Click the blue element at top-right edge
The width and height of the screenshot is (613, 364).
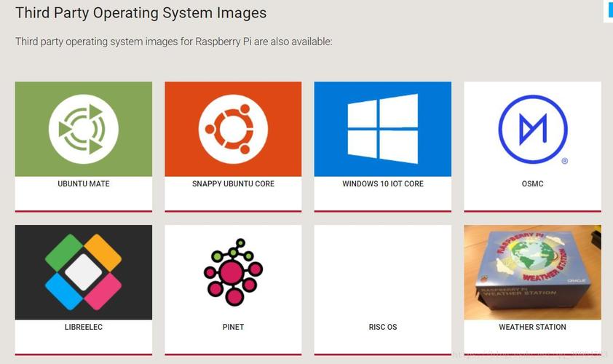609,10
